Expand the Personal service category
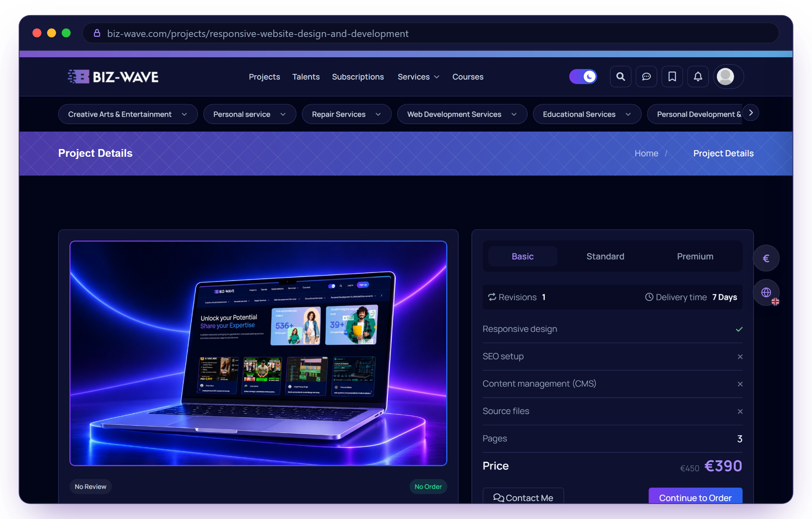The width and height of the screenshot is (812, 519). (250, 114)
